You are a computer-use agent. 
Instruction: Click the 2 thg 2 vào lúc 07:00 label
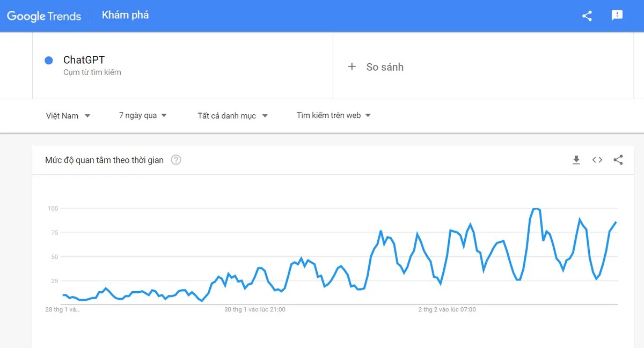tap(447, 309)
